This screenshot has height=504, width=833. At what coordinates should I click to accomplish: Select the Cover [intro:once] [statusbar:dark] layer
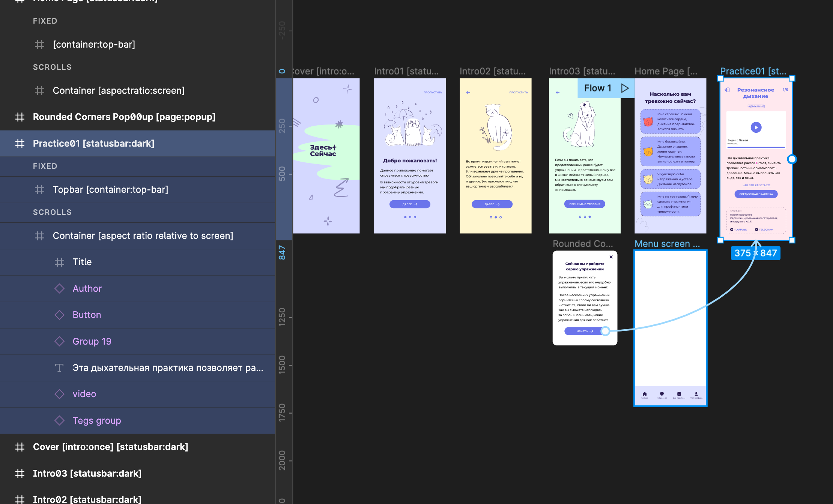pos(138,447)
